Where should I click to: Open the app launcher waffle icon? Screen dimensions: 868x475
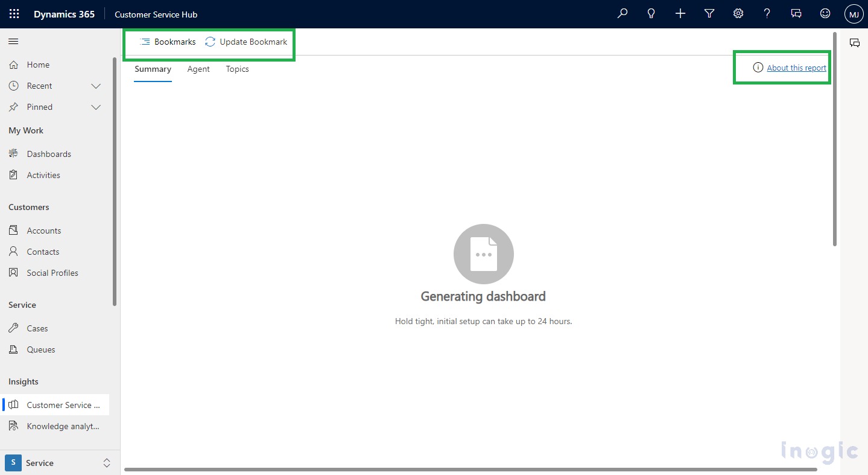pyautogui.click(x=14, y=14)
